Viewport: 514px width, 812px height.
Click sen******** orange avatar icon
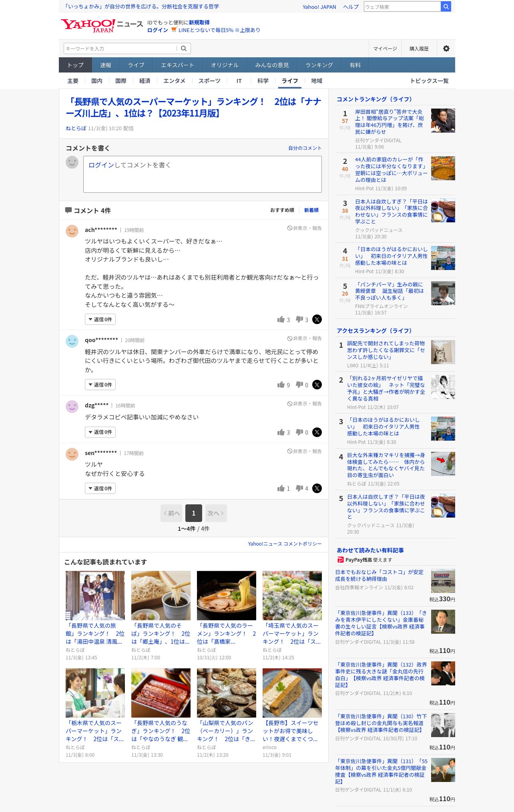[x=72, y=454]
